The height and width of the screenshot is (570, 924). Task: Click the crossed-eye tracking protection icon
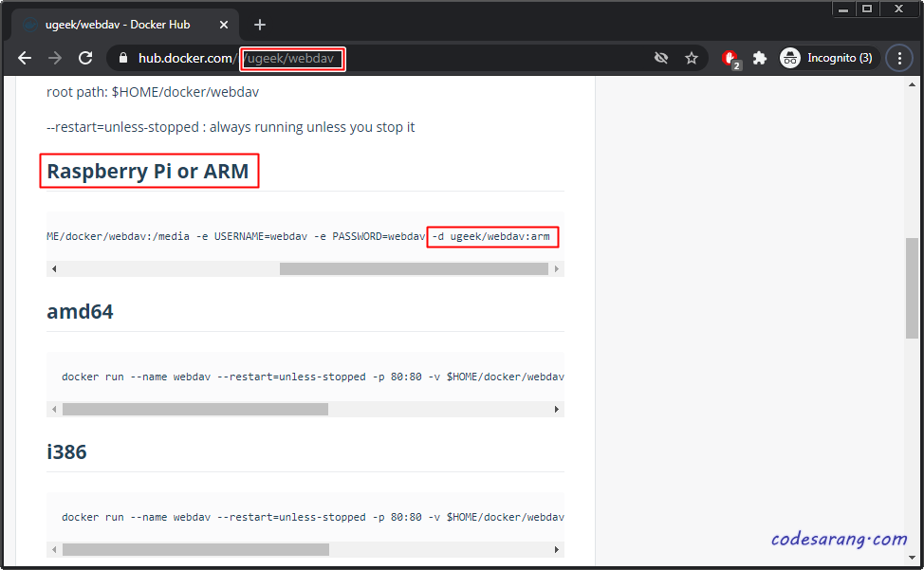pyautogui.click(x=661, y=58)
